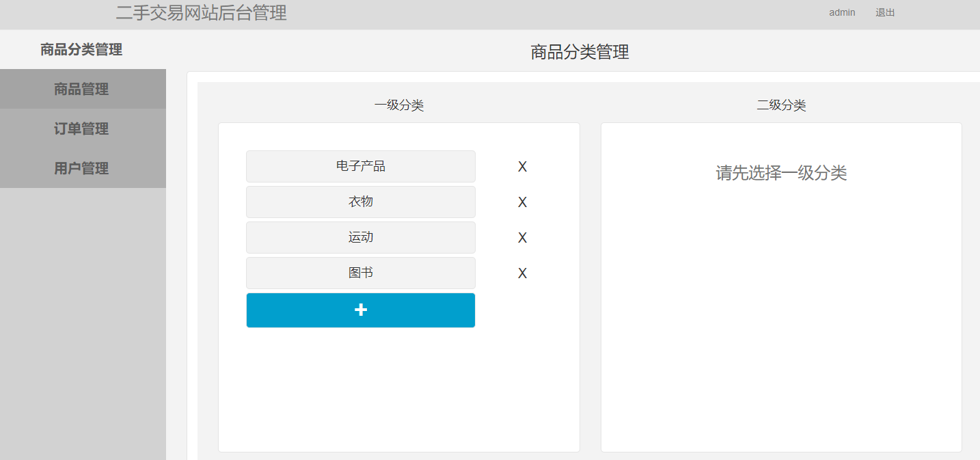The image size is (980, 460).
Task: Select the 衣物 first-level category
Action: pyautogui.click(x=360, y=202)
